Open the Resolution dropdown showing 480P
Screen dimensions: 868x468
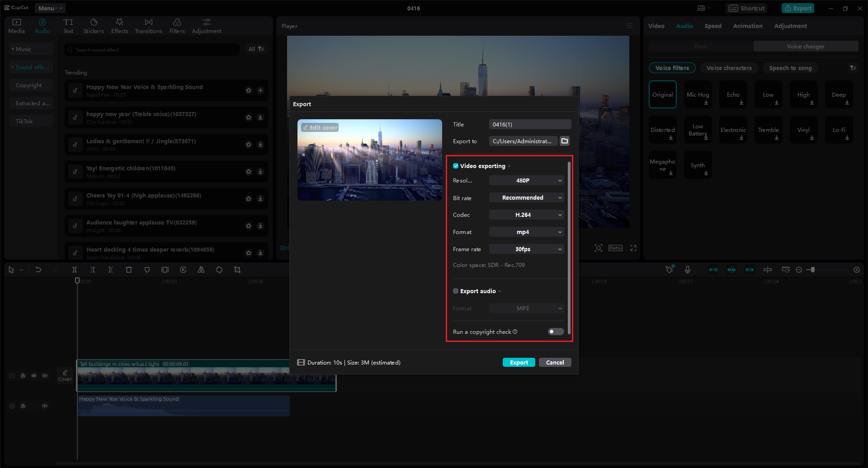tap(526, 180)
